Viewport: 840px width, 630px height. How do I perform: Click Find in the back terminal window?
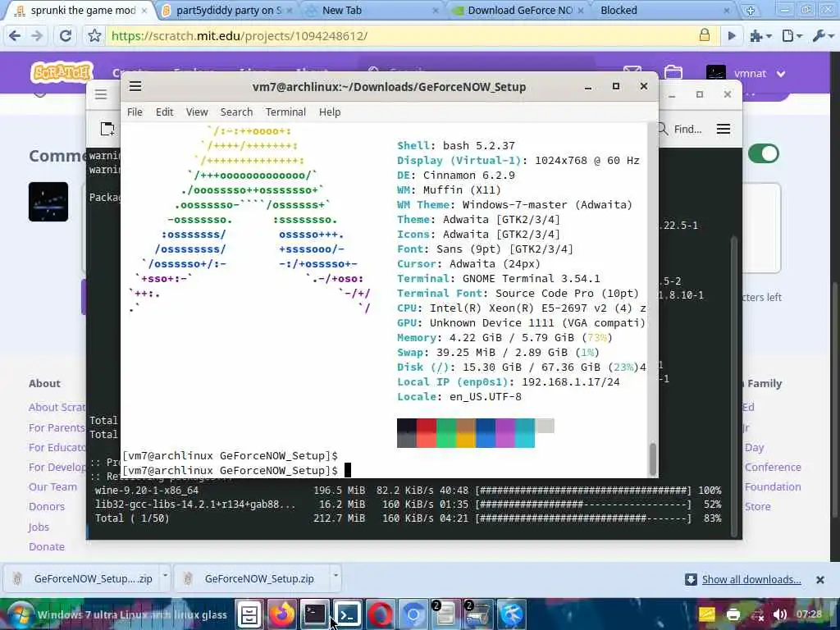pos(680,129)
